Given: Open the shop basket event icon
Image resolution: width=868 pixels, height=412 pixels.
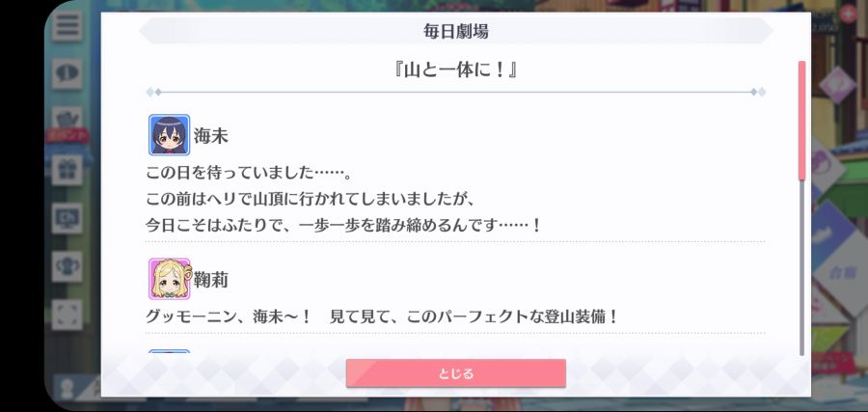Looking at the screenshot, I should (67, 119).
